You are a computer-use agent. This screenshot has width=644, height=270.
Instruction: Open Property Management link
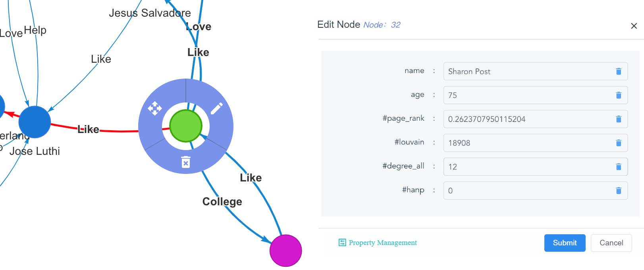tap(378, 243)
